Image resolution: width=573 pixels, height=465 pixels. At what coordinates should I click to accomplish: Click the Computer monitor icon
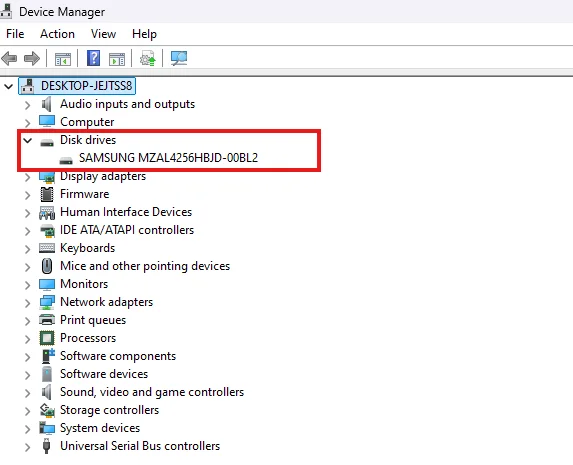coord(47,122)
